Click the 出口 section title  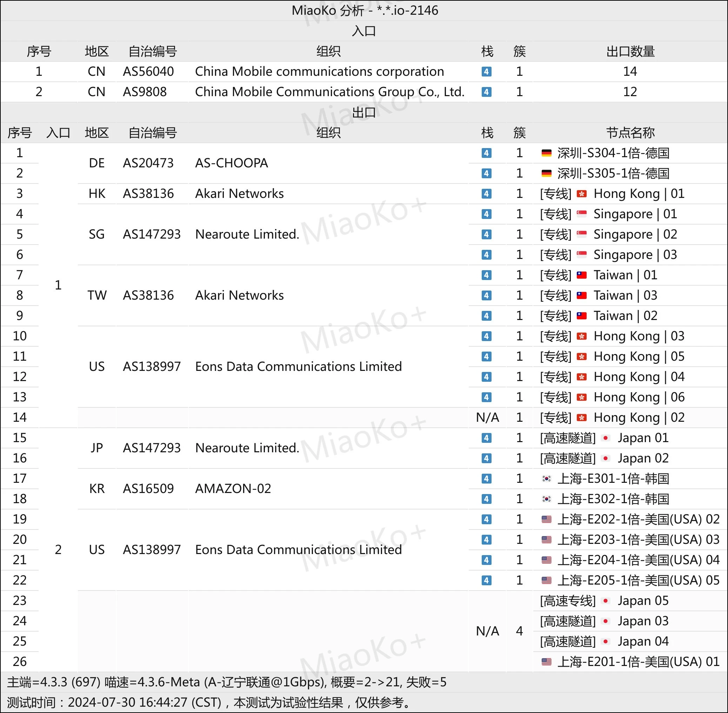point(363,112)
